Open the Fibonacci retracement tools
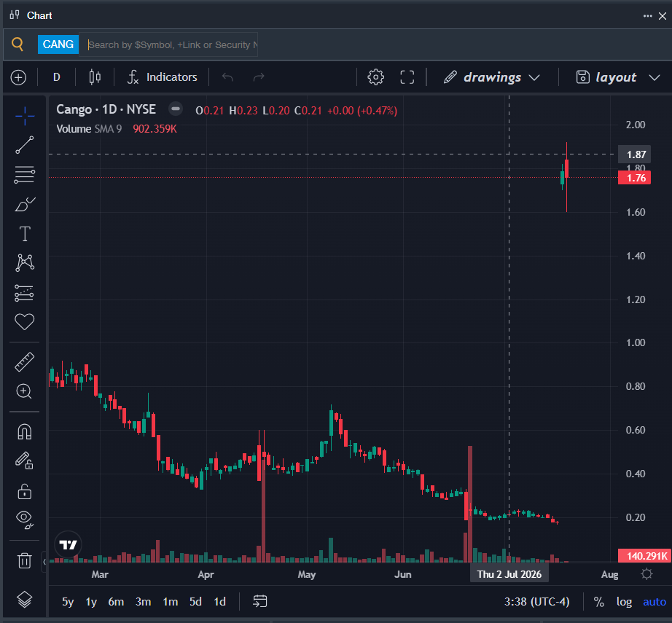Screen dimensions: 672x623 [x=25, y=175]
